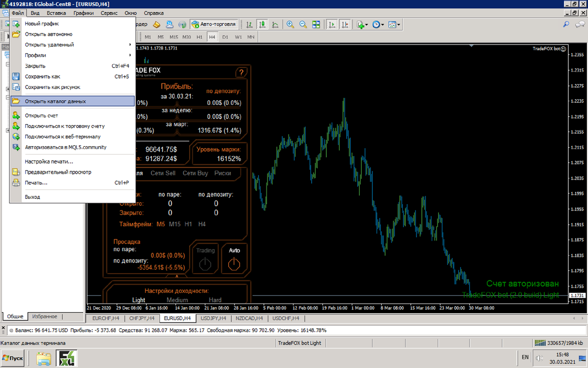This screenshot has width=588, height=368.
Task: Zoom out of the chart
Action: point(303,24)
